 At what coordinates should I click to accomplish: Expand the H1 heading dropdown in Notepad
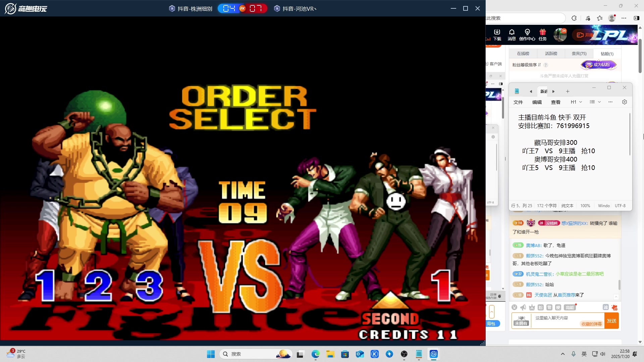point(576,102)
